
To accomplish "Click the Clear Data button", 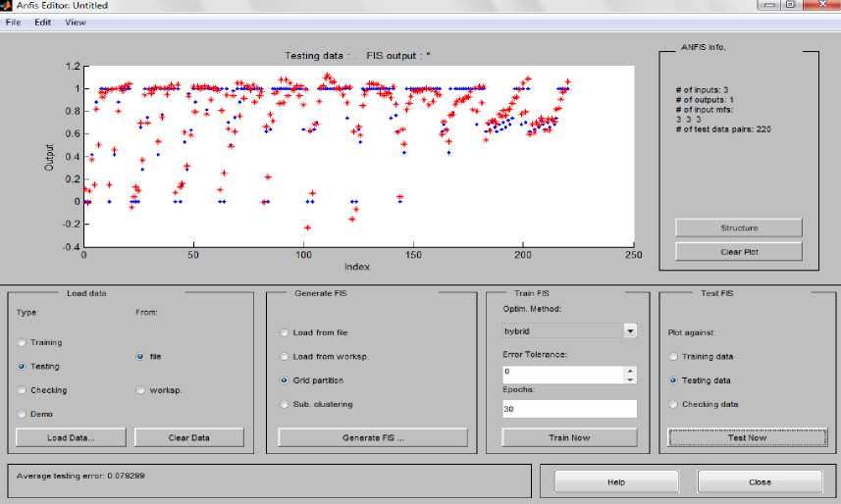I will coord(187,437).
